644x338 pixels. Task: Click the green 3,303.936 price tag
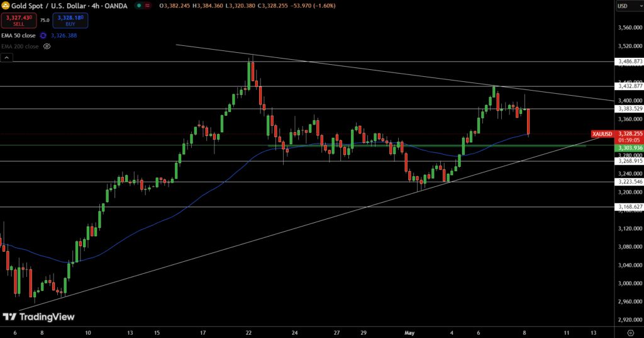pyautogui.click(x=629, y=148)
